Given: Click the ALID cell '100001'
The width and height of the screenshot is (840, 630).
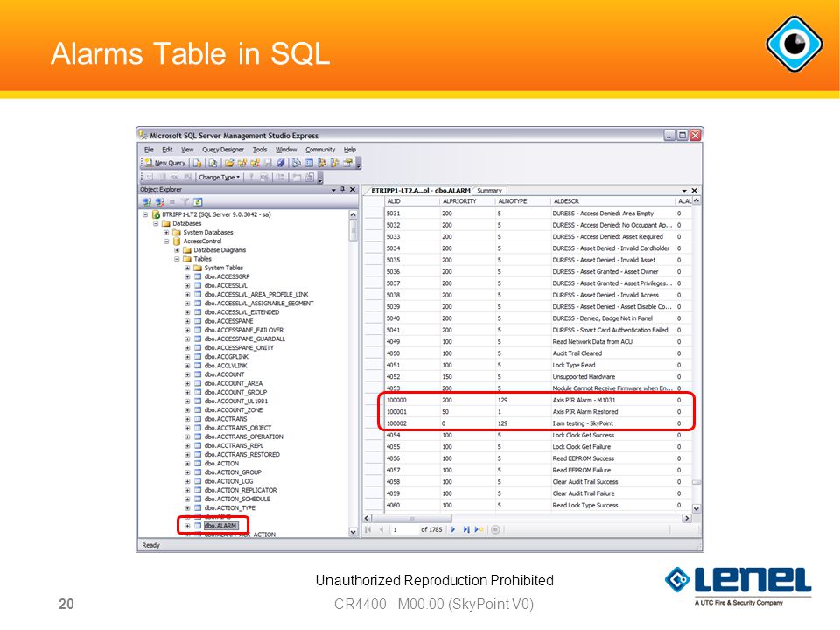Looking at the screenshot, I should (x=411, y=412).
